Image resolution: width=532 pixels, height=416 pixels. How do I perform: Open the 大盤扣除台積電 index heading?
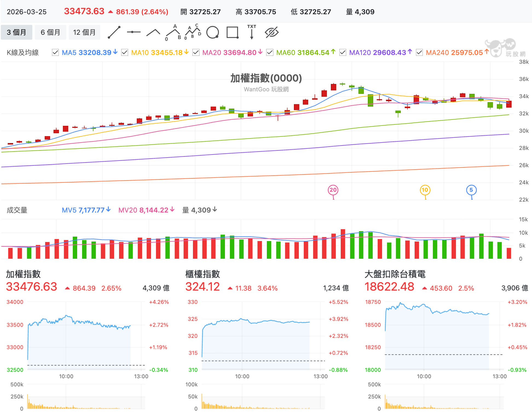[395, 274]
